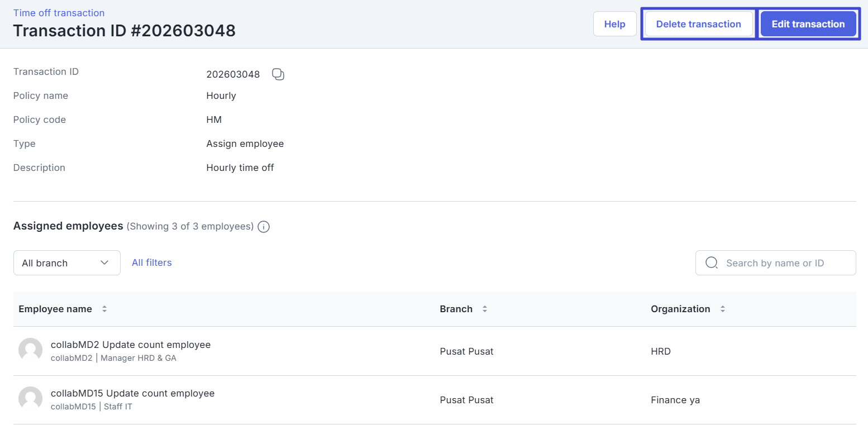Copy the transaction ID to clipboard
The width and height of the screenshot is (868, 425).
pyautogui.click(x=278, y=74)
